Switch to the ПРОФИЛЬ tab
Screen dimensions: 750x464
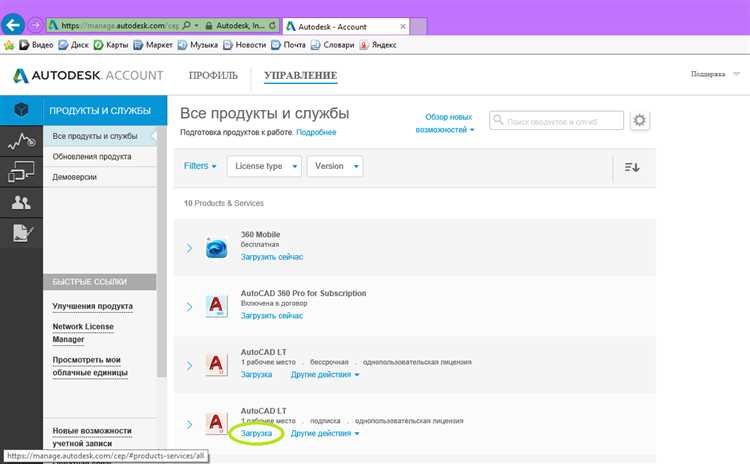click(x=213, y=76)
